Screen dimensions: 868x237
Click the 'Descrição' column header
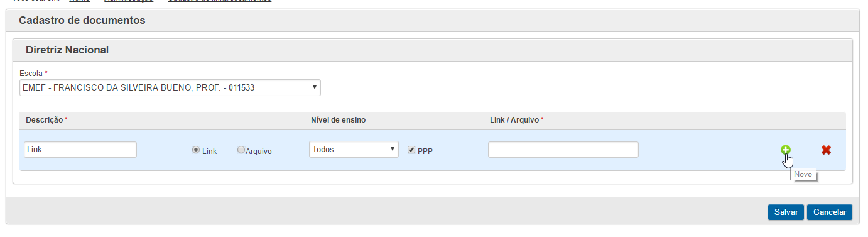[45, 119]
